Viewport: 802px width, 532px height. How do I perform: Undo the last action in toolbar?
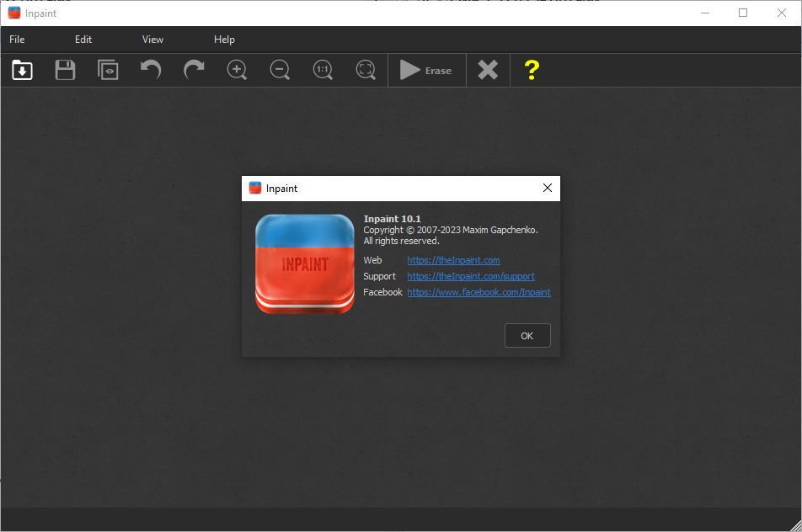pyautogui.click(x=151, y=70)
